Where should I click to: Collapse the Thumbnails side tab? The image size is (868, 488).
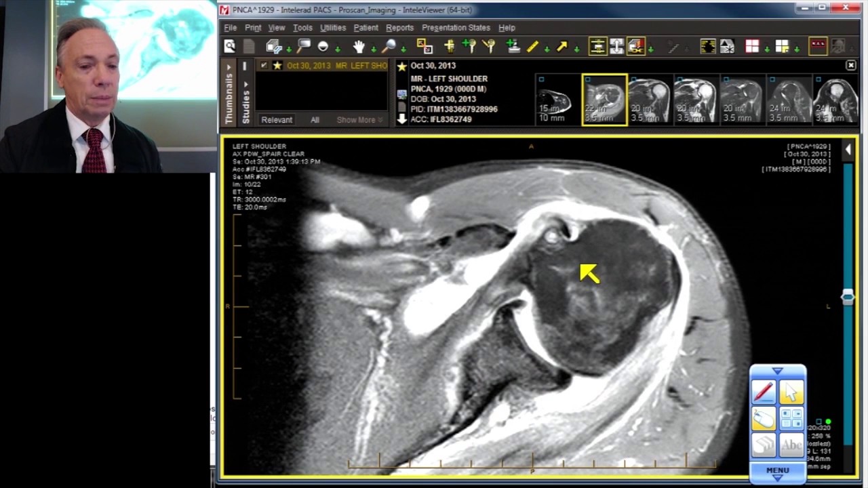click(229, 93)
